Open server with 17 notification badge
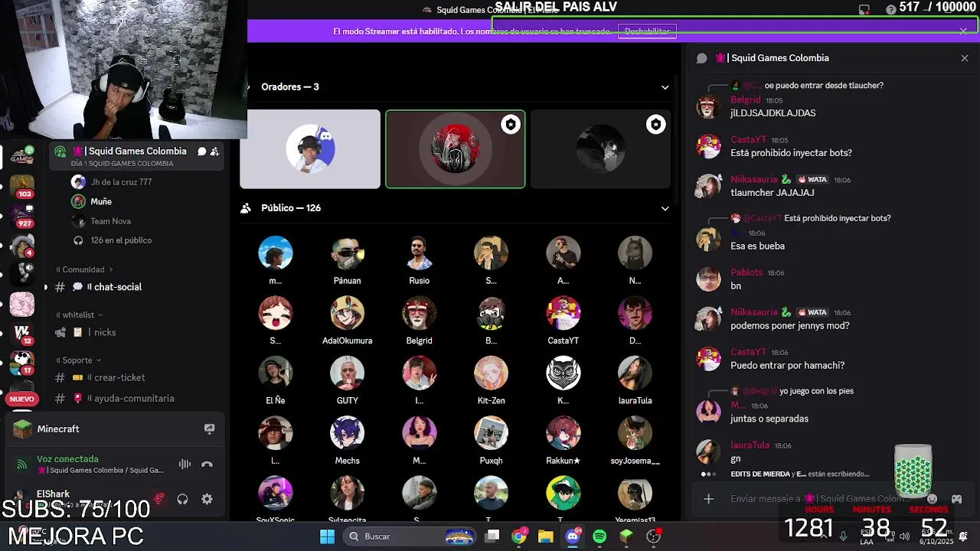The image size is (980, 551). coord(22,363)
